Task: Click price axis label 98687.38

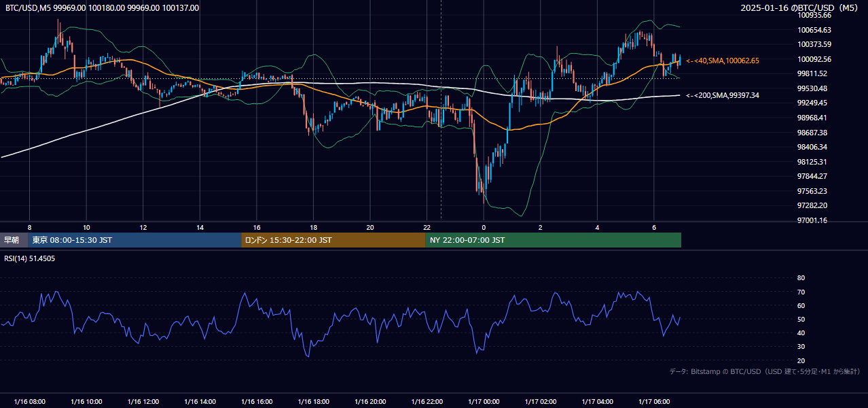Action: (x=812, y=133)
